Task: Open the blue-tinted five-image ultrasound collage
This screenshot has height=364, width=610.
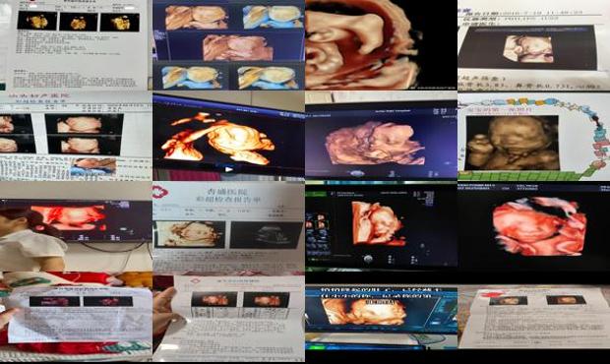Action: pos(228,45)
